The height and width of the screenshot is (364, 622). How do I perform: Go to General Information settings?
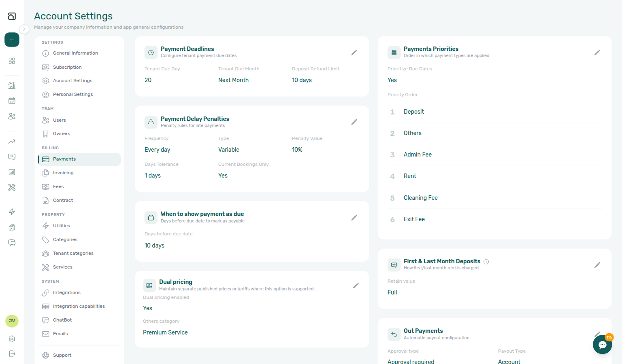tap(79, 53)
